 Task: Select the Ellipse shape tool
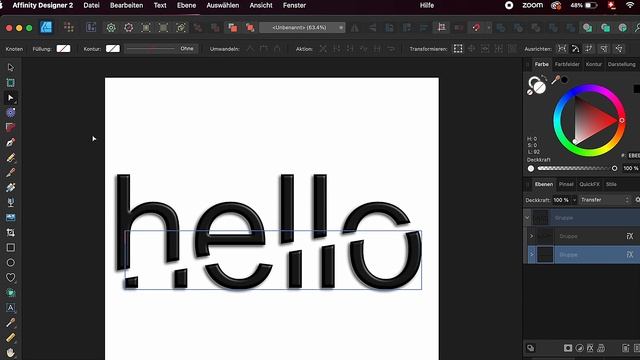11,262
